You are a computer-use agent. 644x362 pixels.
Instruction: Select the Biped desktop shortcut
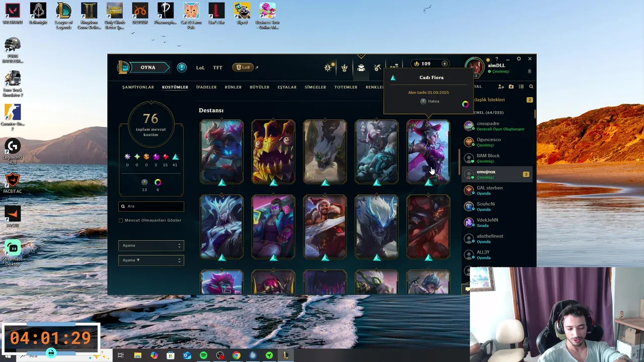pos(242,14)
